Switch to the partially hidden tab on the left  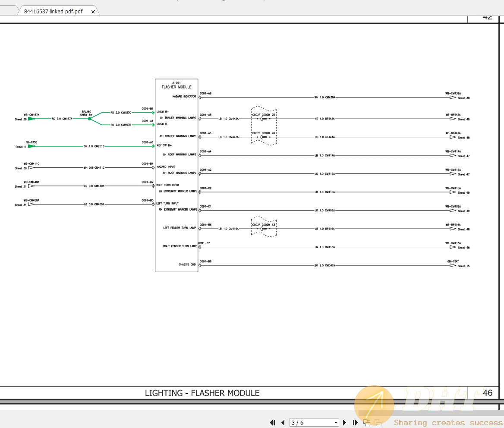8,11
